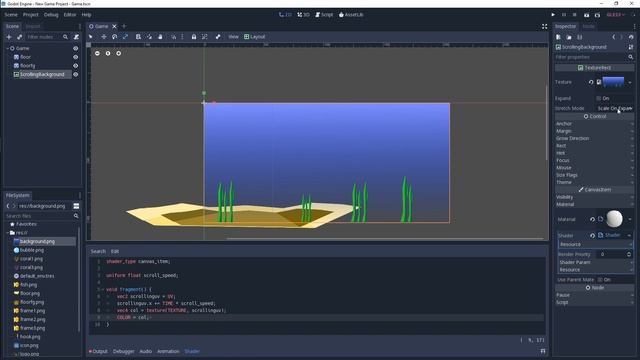The height and width of the screenshot is (360, 640).
Task: Open the skeleton bone options icon
Action: pyautogui.click(x=218, y=37)
